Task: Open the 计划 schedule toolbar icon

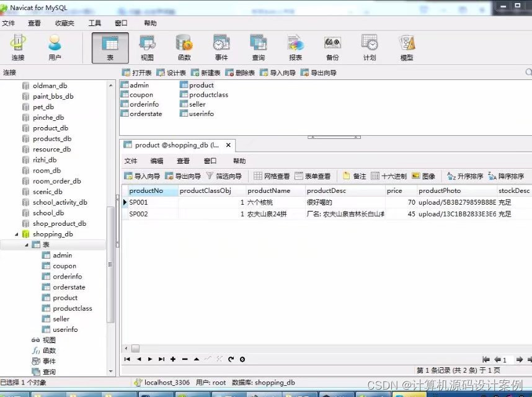Action: [370, 48]
